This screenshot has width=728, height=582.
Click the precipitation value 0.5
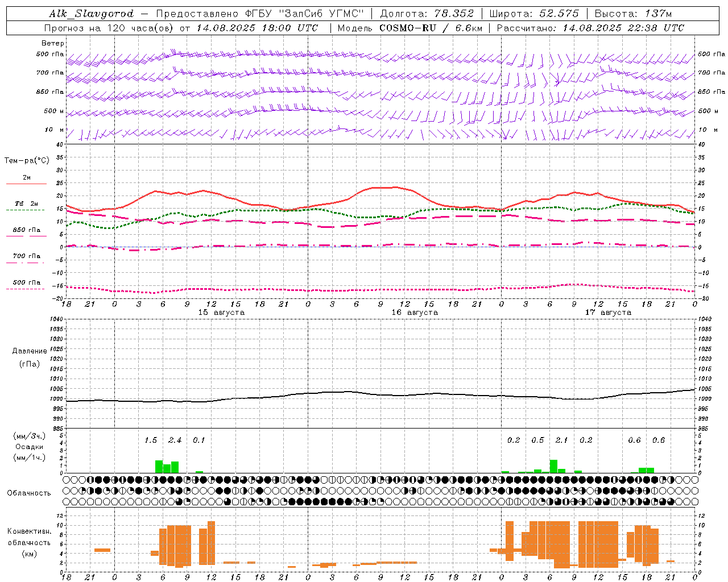tap(537, 440)
